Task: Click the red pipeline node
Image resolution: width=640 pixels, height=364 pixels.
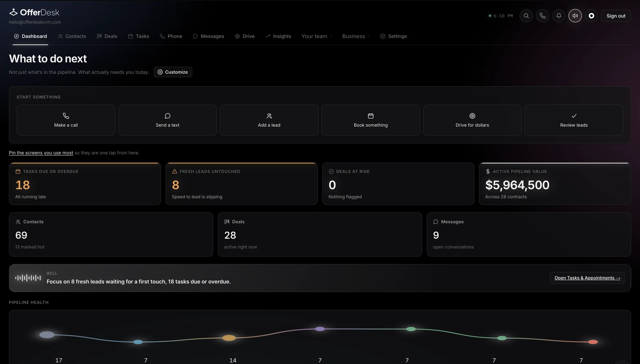Action: [593, 342]
